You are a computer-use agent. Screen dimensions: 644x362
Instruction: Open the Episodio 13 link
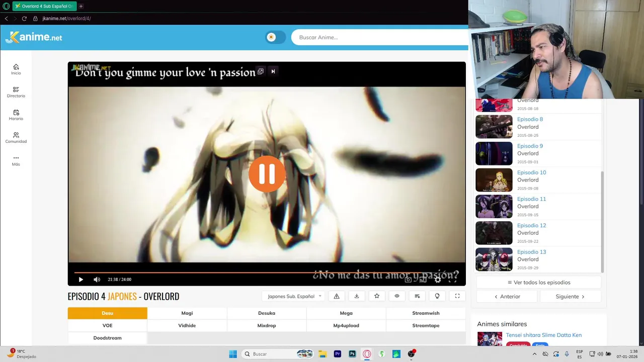tap(531, 252)
